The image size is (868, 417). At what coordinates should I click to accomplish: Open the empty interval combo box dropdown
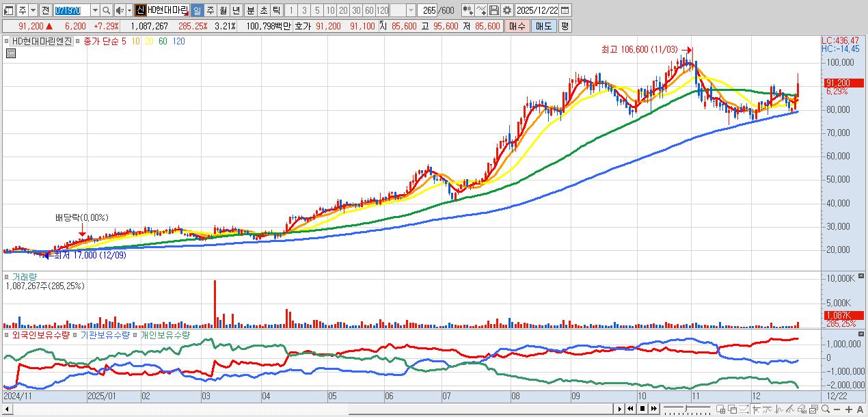point(411,10)
